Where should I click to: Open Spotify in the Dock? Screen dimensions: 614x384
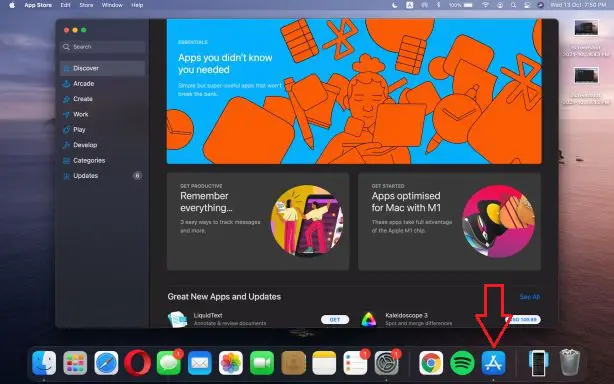click(462, 363)
